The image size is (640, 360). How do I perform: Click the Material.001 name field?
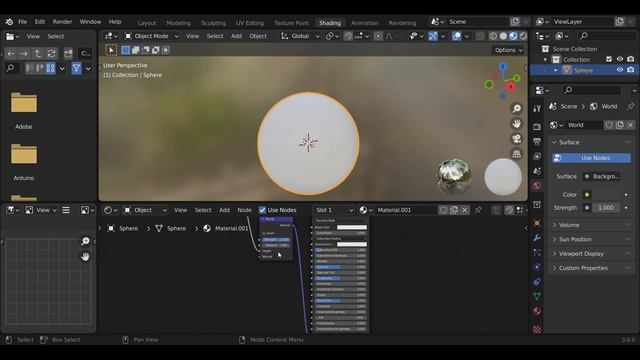pos(405,210)
